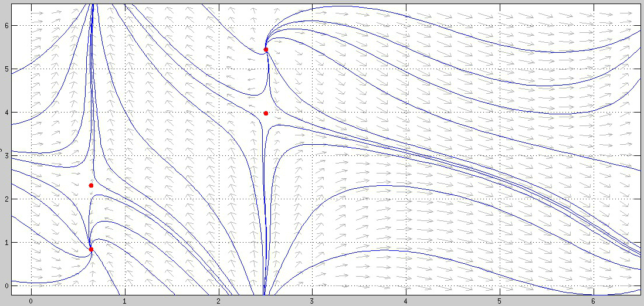Click the y-axis tick label 5
The image size is (644, 306).
pos(5,69)
